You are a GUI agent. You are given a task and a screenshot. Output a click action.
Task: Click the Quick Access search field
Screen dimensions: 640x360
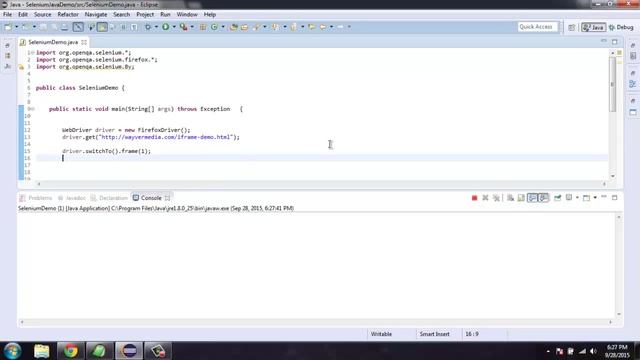tap(537, 27)
